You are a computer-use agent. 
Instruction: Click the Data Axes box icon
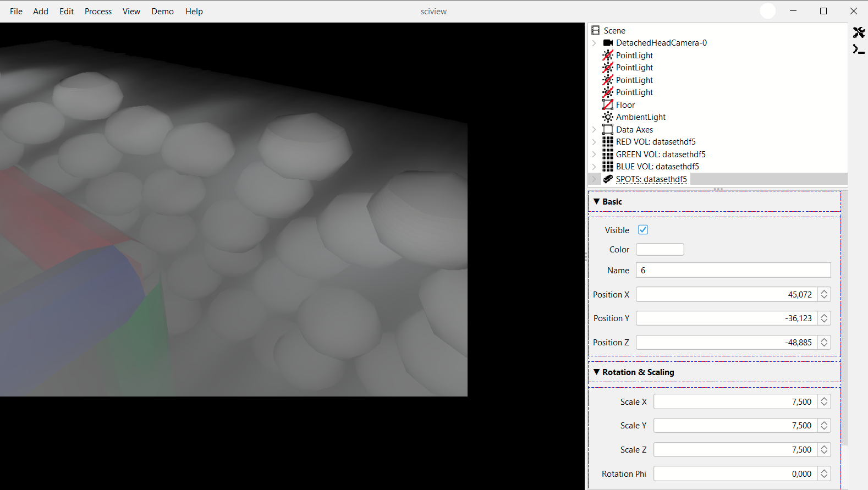tap(608, 129)
